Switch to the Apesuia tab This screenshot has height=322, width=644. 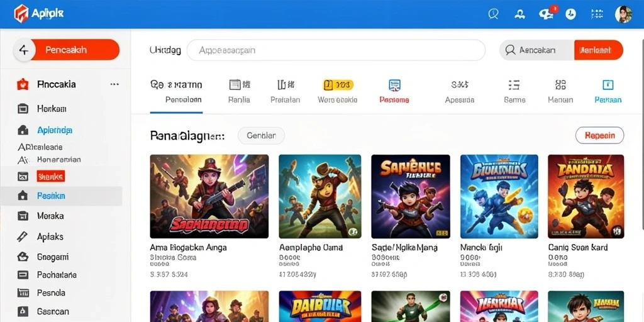pyautogui.click(x=460, y=100)
